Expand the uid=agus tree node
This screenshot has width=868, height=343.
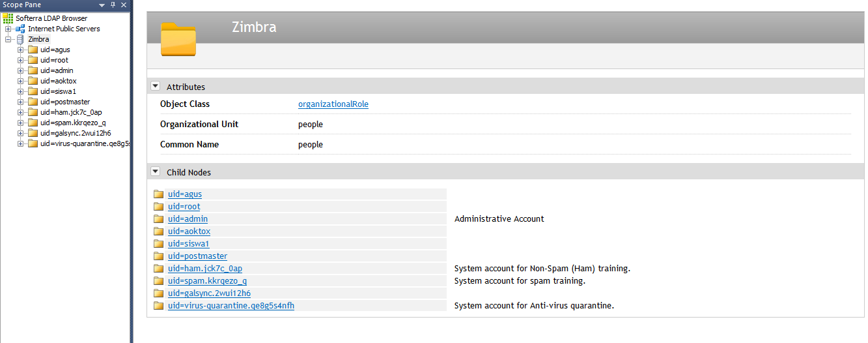coord(20,50)
